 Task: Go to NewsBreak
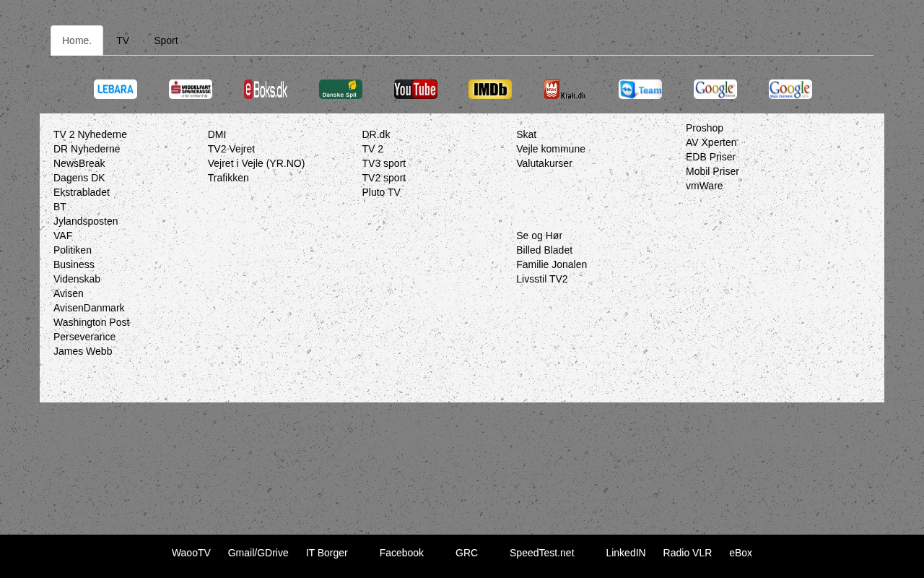[79, 163]
